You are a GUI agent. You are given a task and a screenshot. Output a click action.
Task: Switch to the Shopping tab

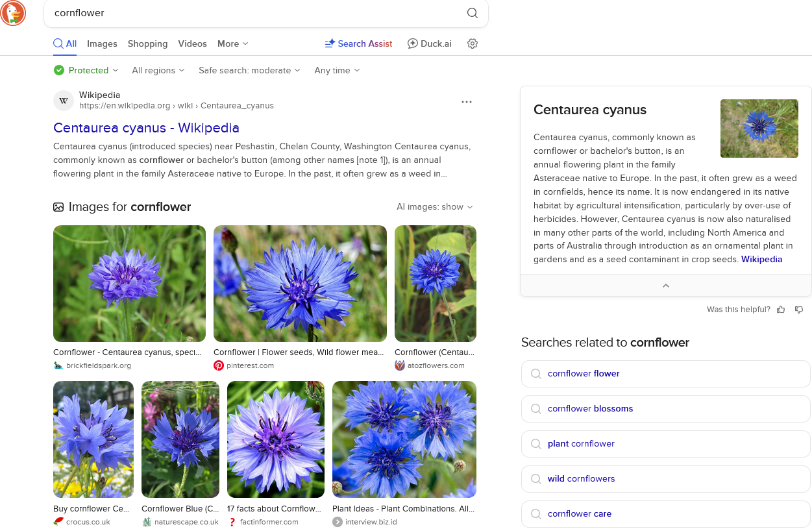pyautogui.click(x=147, y=43)
